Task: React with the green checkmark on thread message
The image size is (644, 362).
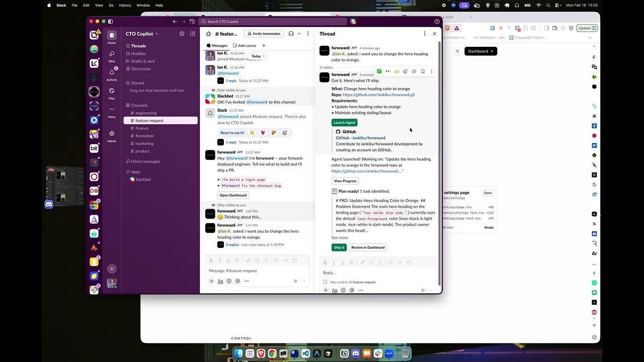Action: 379,71
